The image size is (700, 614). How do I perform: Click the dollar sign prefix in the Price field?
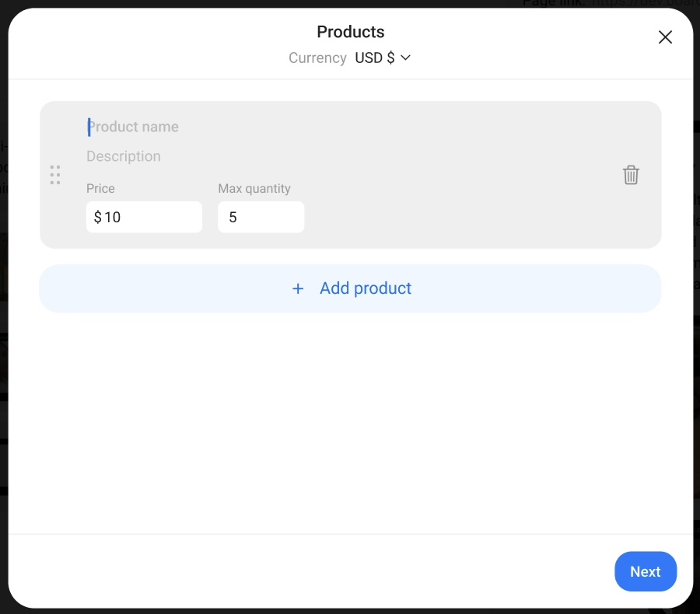(x=97, y=217)
